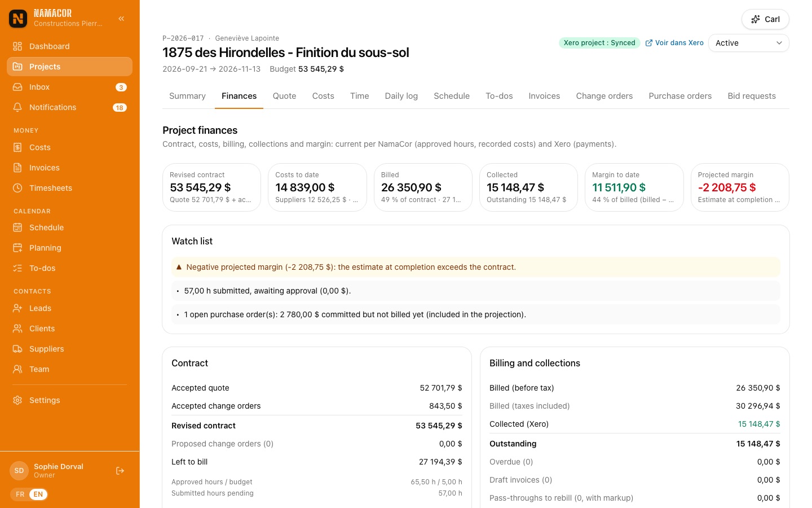Screen dimensions: 812x508
Task: Click the Projected margin summary card
Action: [x=740, y=187]
